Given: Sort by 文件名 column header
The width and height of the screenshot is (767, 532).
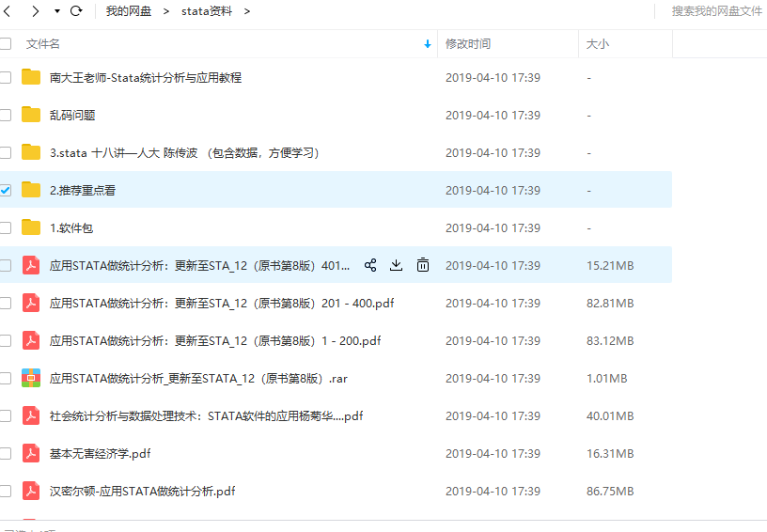Looking at the screenshot, I should 42,43.
